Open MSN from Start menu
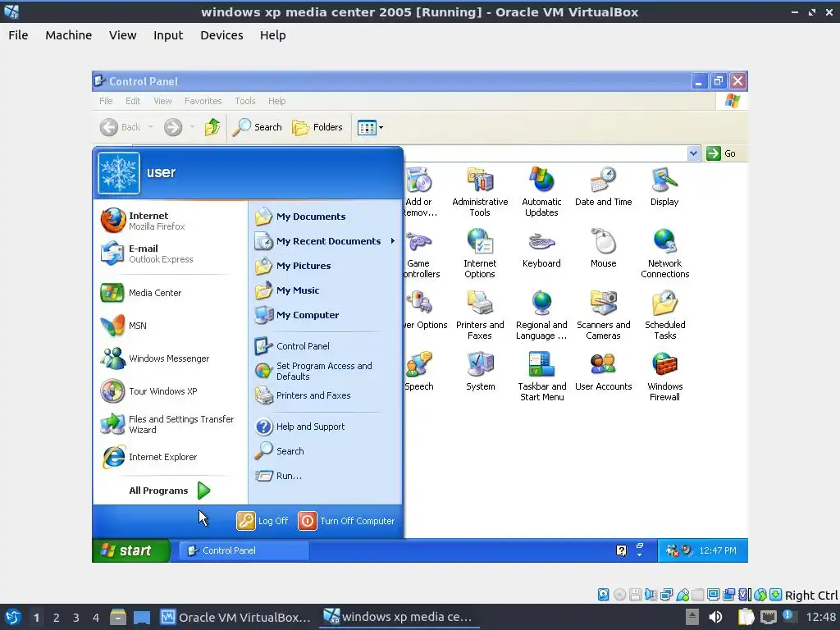Viewport: 840px width, 630px height. (170, 326)
